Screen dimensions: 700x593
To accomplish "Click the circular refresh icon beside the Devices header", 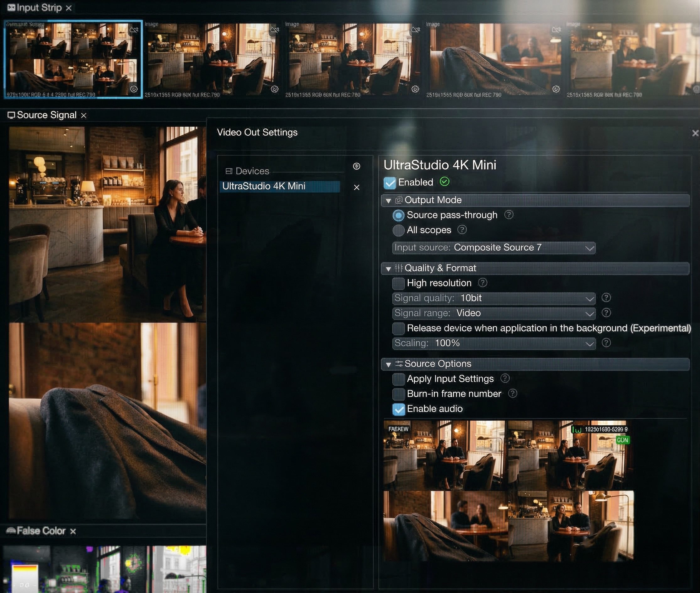I will click(356, 166).
